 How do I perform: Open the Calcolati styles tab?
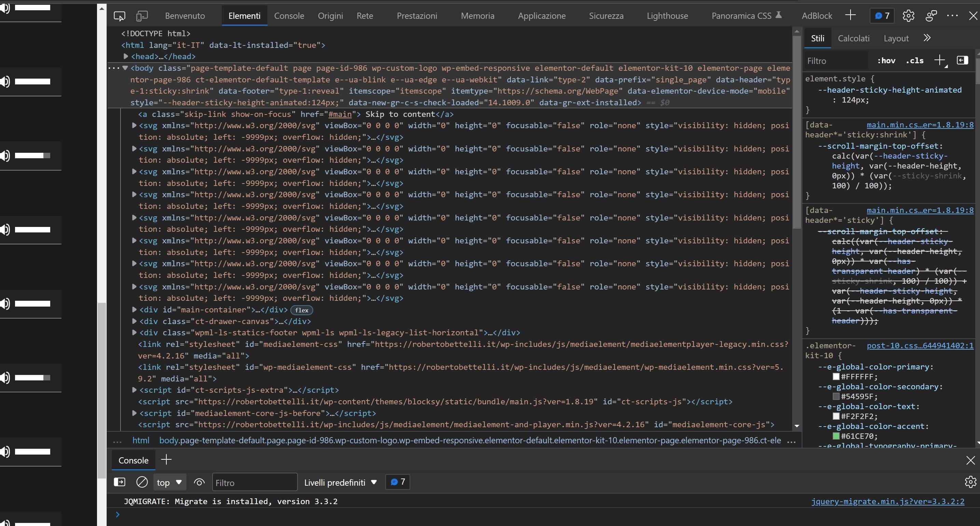(853, 38)
